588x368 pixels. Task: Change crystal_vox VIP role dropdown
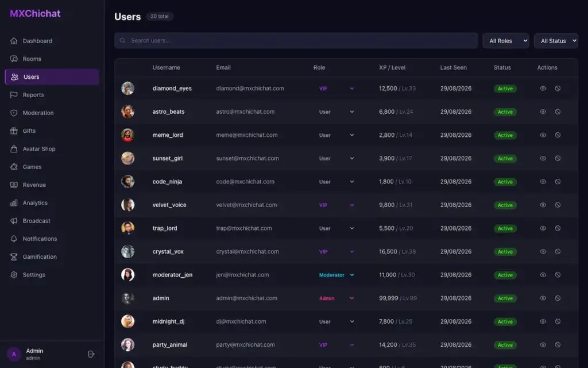click(x=335, y=252)
